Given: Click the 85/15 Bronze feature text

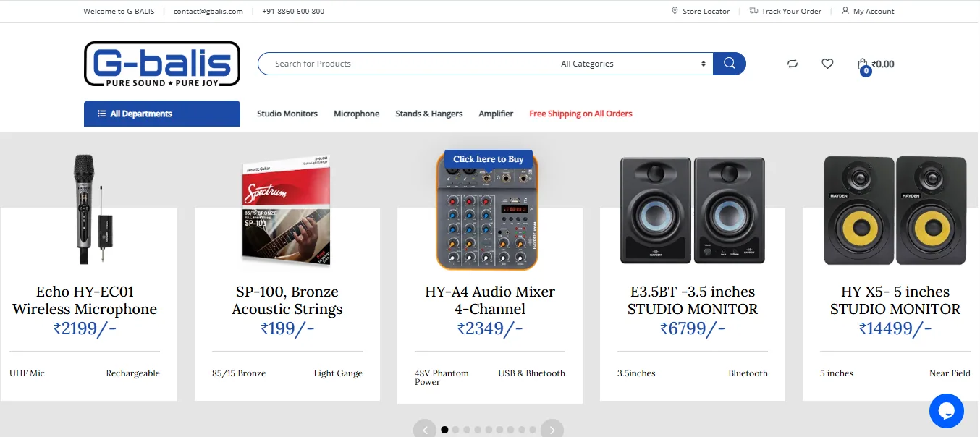Looking at the screenshot, I should click(239, 373).
